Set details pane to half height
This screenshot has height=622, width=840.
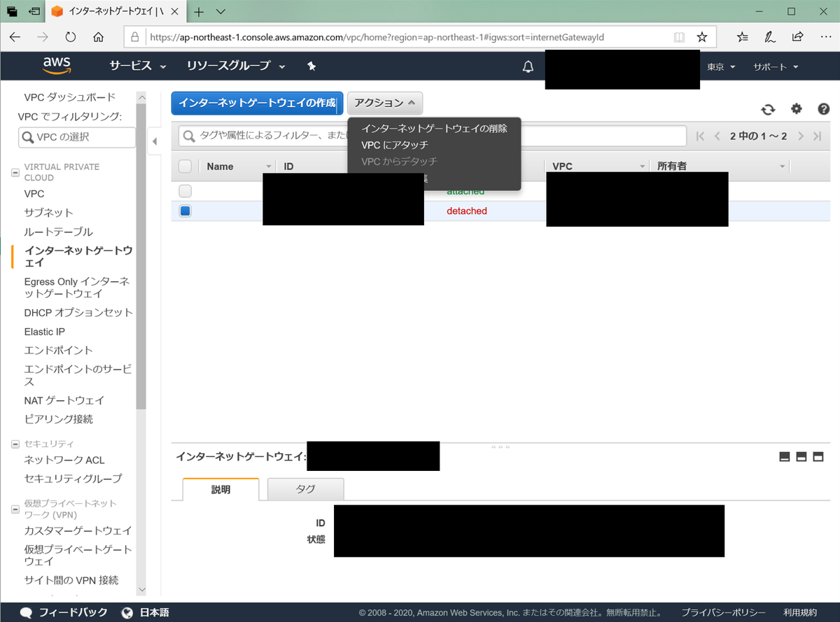click(801, 457)
